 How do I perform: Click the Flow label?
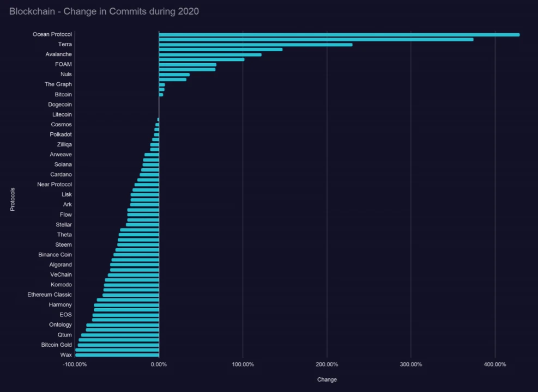click(x=66, y=215)
